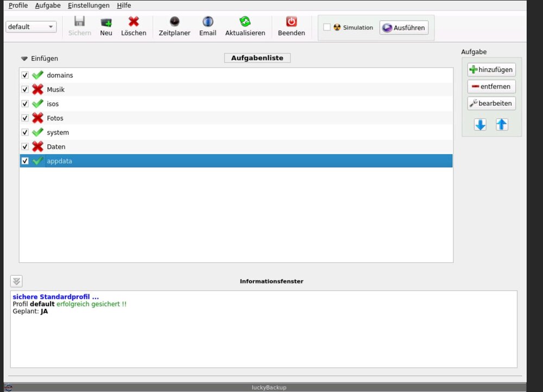Screen dimensions: 543x392
Task: Click the Aufgabenliste header button
Action: pos(257,58)
